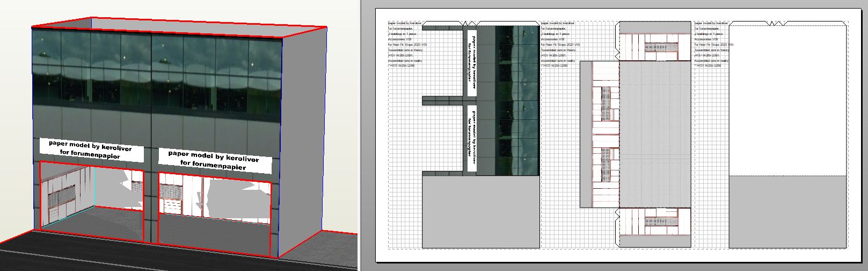Click the white upper area of the third pattern
This screenshot has height=271, width=868.
(787, 99)
